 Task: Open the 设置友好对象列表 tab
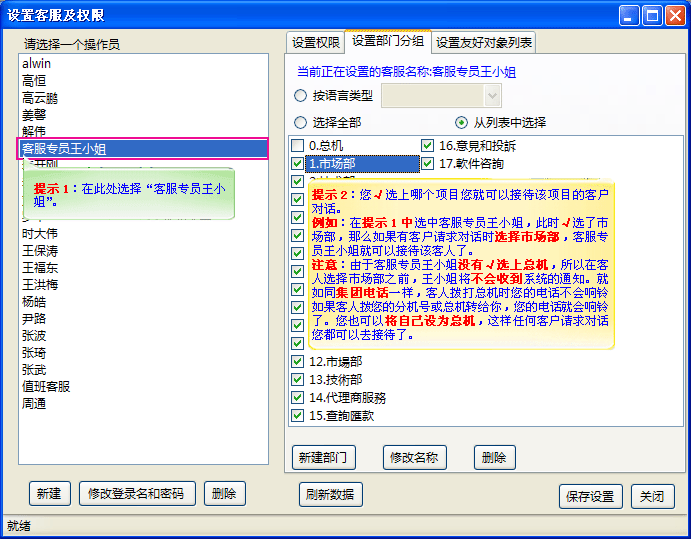[484, 42]
